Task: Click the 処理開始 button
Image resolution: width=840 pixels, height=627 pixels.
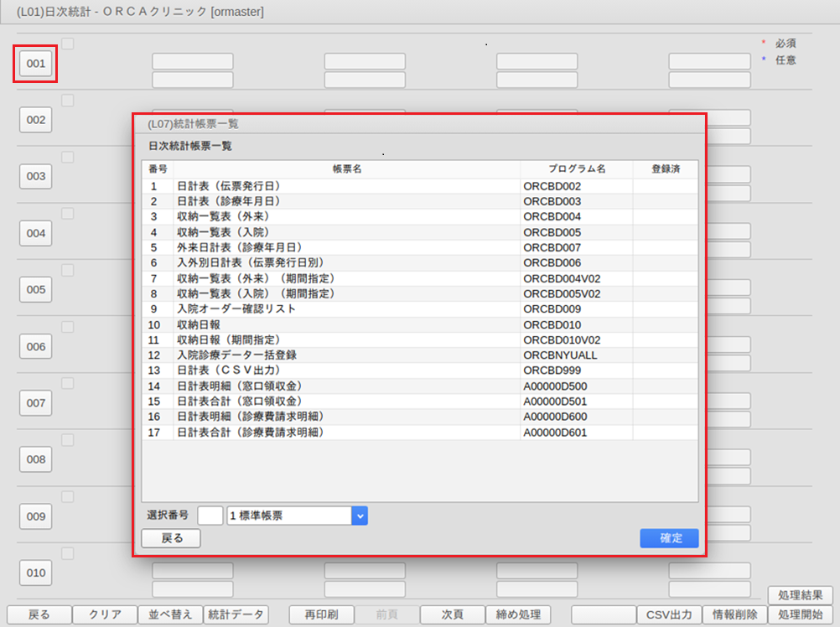Action: point(801,614)
